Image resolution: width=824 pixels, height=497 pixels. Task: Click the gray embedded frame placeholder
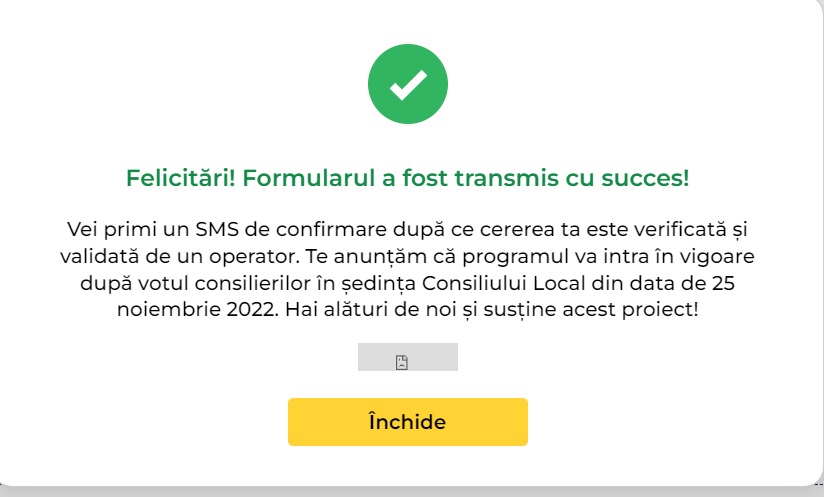(x=430, y=357)
